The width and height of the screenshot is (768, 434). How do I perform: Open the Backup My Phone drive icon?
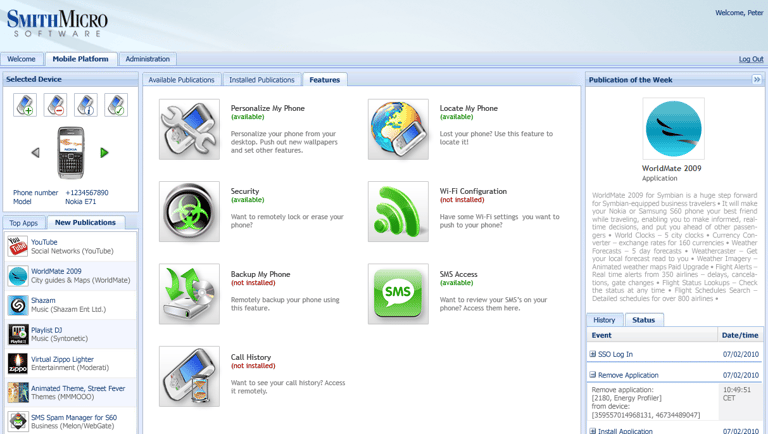190,294
